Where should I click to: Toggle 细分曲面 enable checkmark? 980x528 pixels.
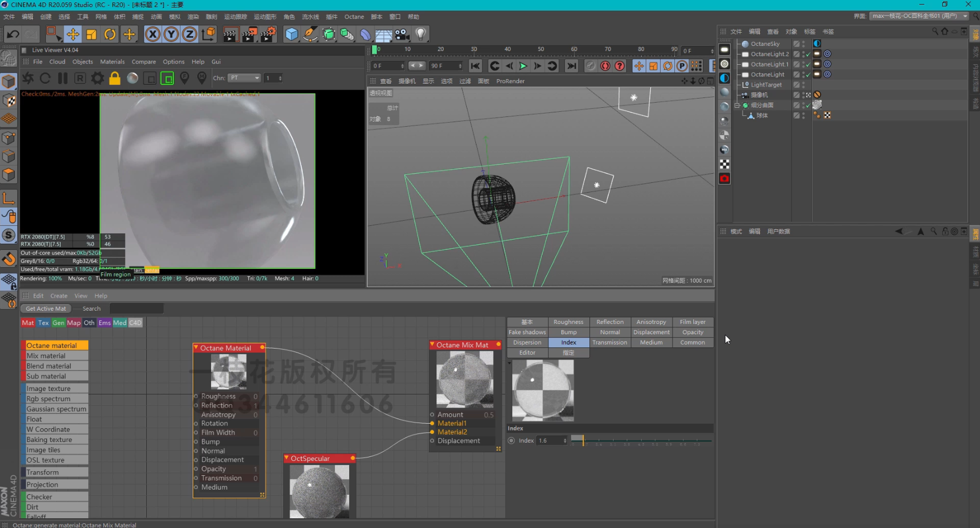click(x=807, y=105)
